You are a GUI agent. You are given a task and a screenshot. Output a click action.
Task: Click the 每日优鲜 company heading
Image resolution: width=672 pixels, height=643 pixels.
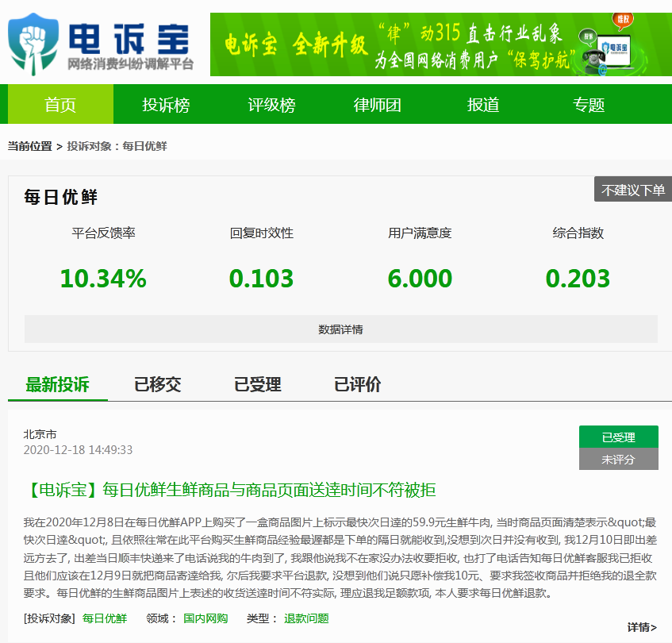[60, 197]
